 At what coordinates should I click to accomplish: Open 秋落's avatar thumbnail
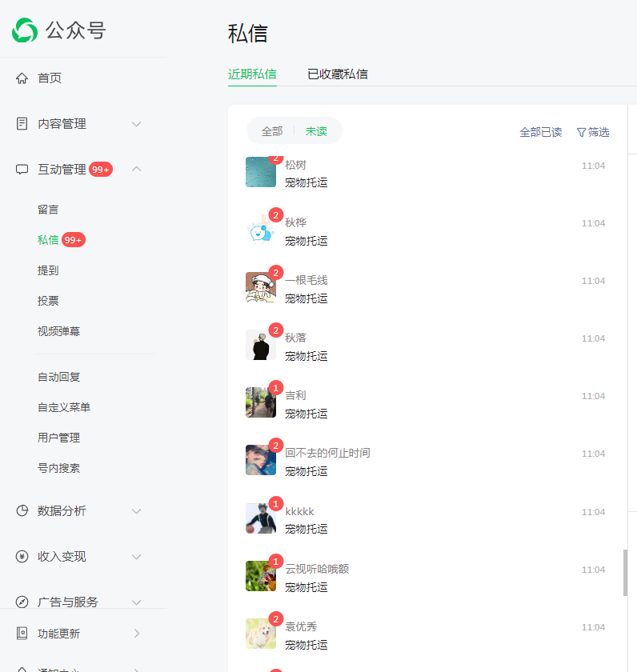(x=261, y=345)
